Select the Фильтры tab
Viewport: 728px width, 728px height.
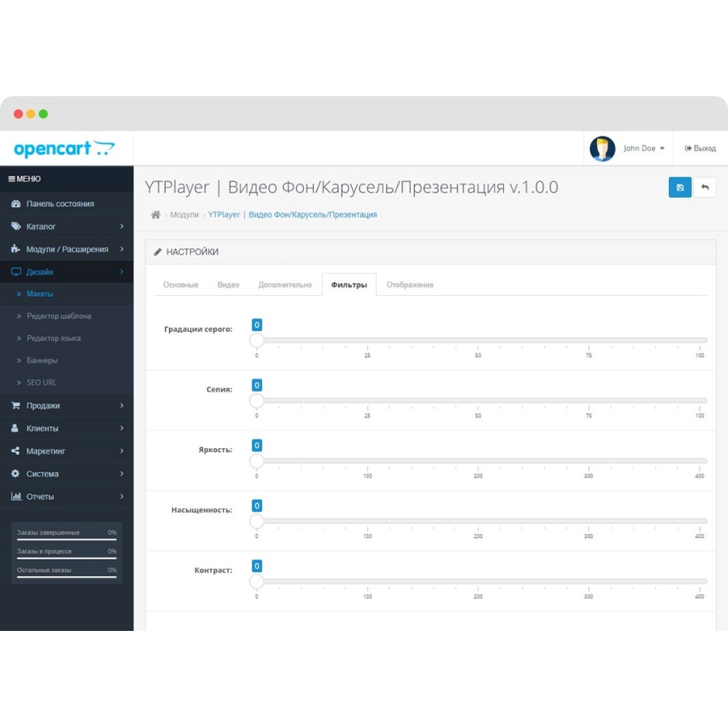click(x=349, y=285)
